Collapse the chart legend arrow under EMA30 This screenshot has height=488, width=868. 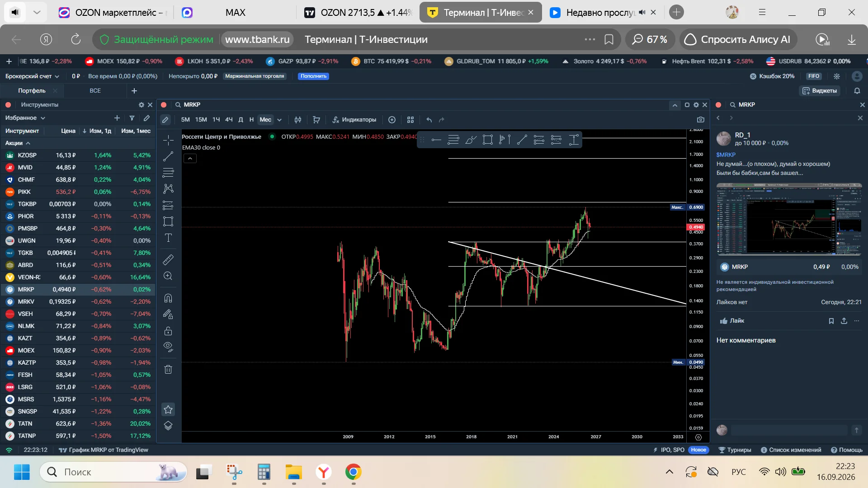190,159
